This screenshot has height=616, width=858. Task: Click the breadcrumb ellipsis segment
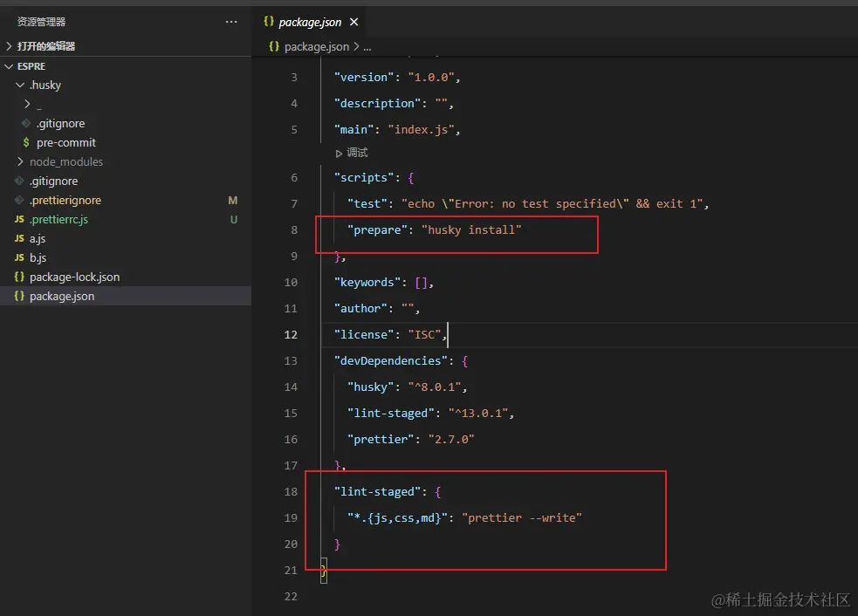pos(367,47)
